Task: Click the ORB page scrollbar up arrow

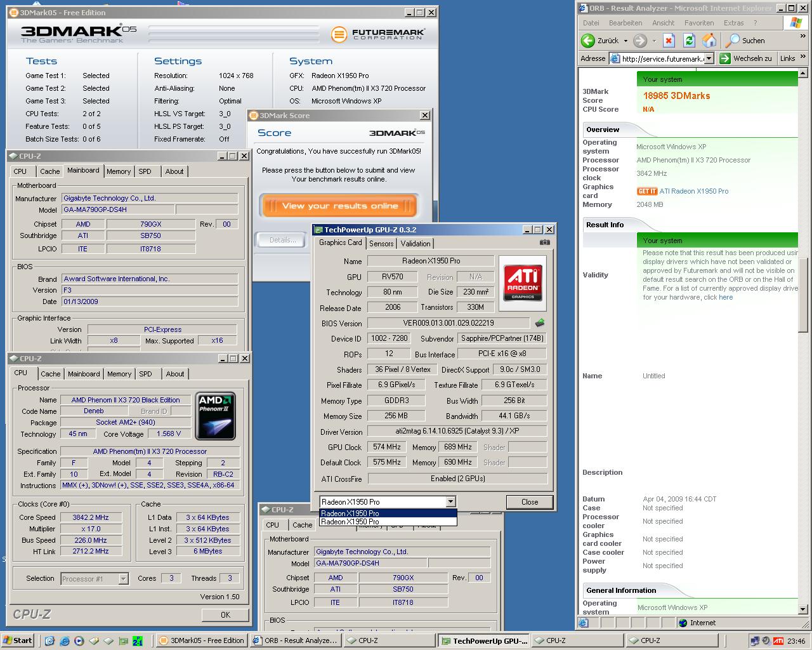Action: coord(802,74)
